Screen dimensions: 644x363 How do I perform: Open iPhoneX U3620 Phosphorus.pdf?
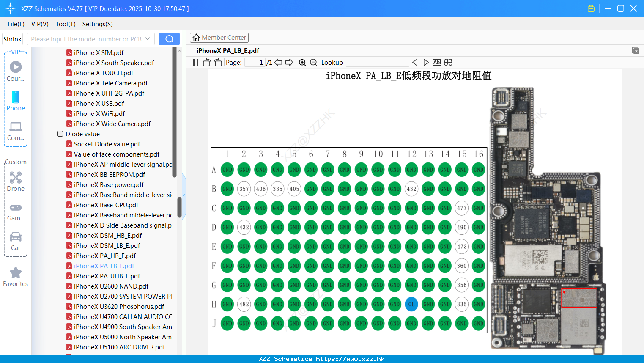pos(119,306)
